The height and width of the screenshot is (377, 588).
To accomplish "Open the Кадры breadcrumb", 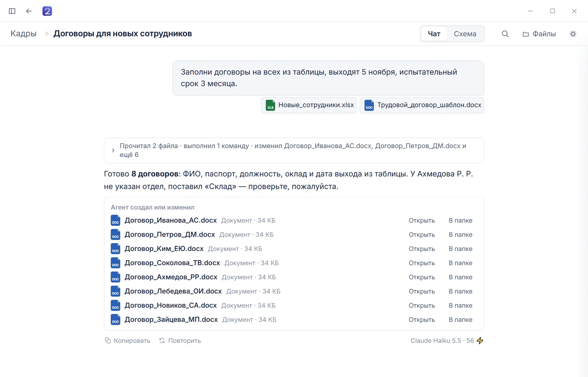I will [x=24, y=33].
